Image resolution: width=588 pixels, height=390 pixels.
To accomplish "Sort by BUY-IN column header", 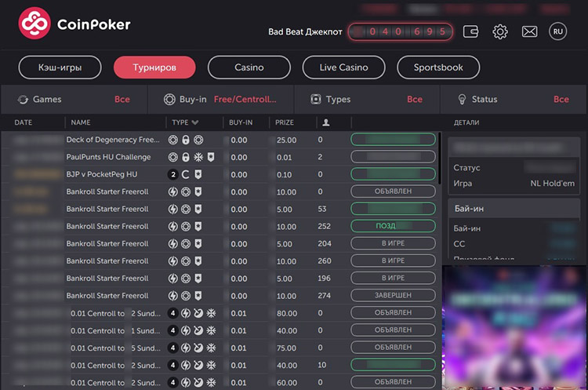I will click(241, 122).
